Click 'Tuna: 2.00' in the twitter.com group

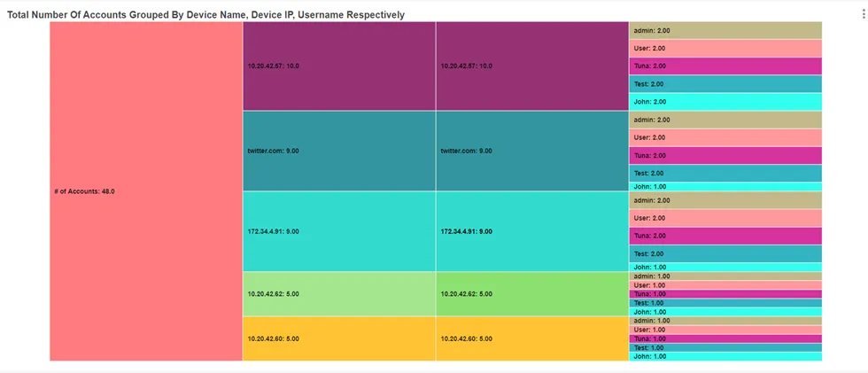(x=725, y=156)
